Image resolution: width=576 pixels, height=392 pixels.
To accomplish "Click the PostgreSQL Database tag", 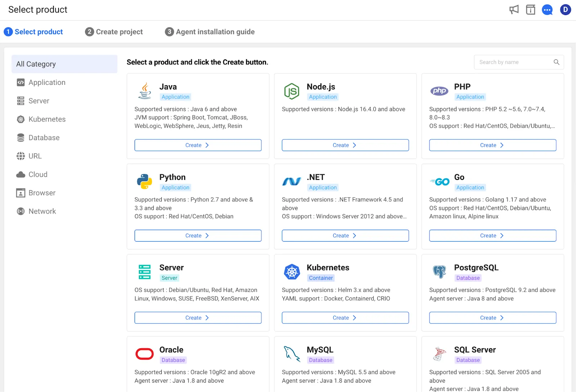I will [468, 278].
